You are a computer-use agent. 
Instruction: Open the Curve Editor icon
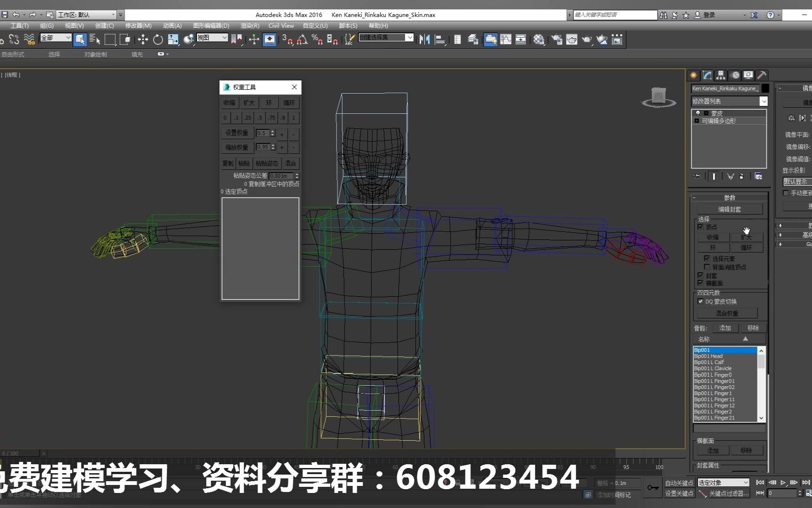coord(506,40)
